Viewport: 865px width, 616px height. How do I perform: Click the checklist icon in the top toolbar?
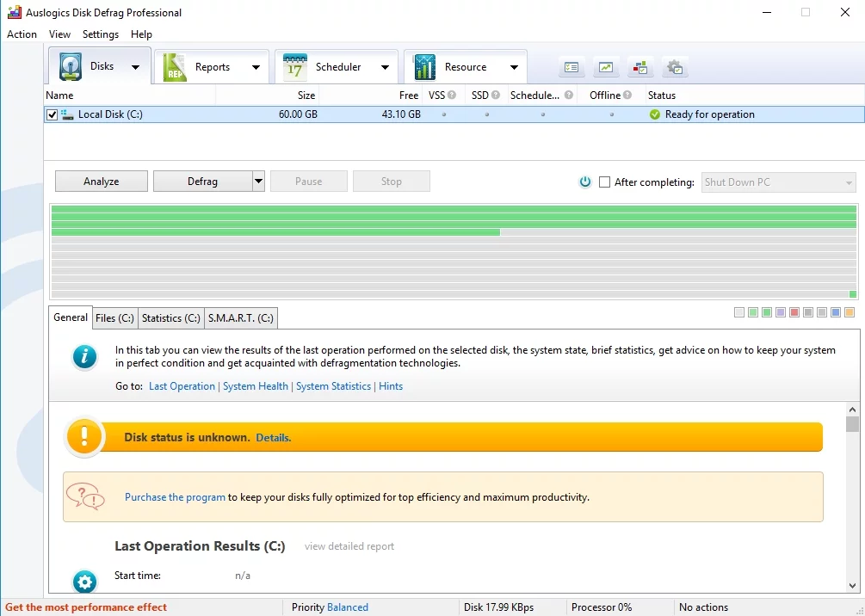pos(572,67)
